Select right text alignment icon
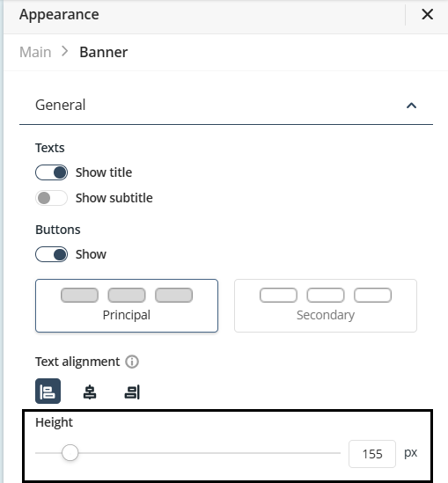 coord(132,392)
